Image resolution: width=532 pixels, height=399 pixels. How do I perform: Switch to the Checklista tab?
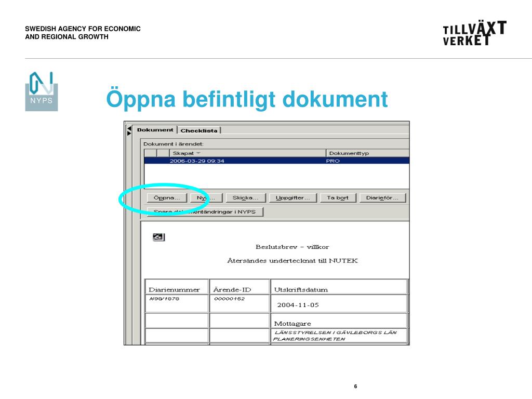(x=199, y=130)
